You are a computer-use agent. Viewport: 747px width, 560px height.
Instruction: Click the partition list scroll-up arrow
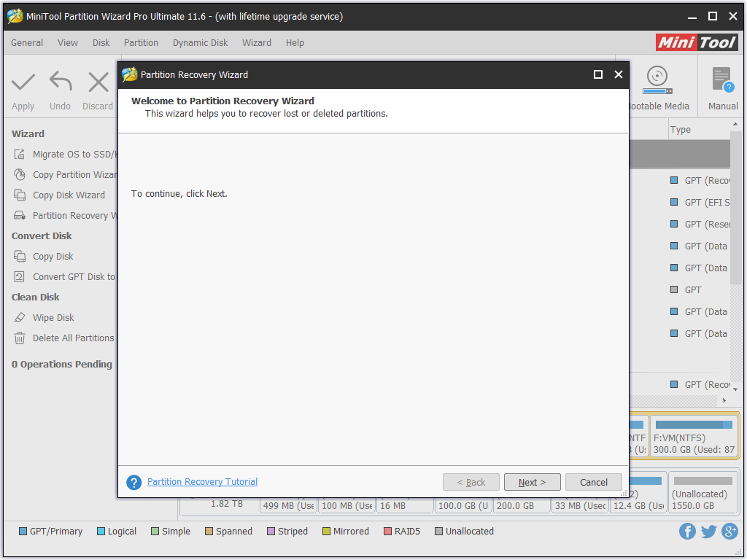click(735, 124)
